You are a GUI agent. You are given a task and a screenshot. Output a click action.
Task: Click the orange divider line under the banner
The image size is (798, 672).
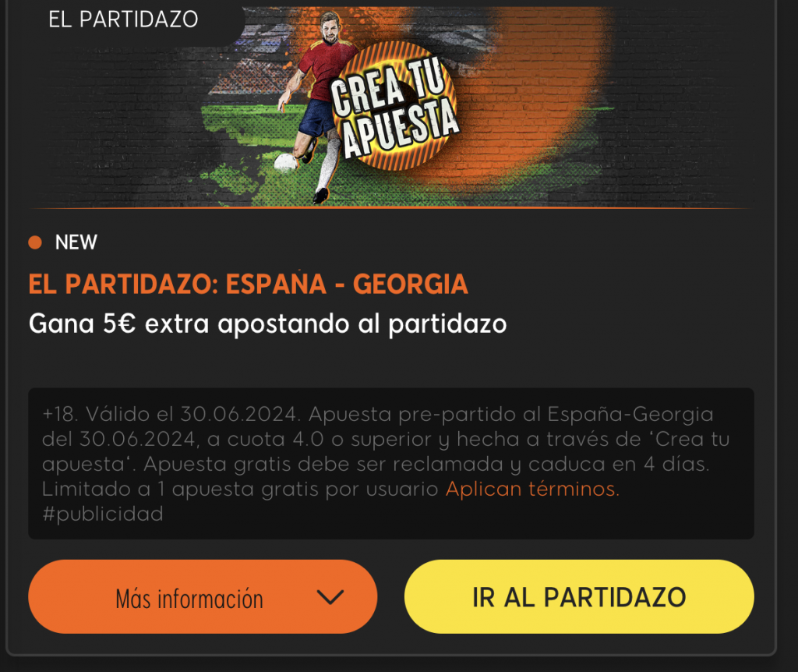point(391,207)
